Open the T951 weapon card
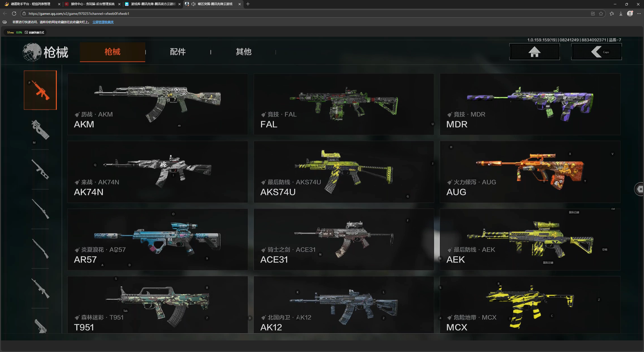644x352 pixels. (x=157, y=305)
